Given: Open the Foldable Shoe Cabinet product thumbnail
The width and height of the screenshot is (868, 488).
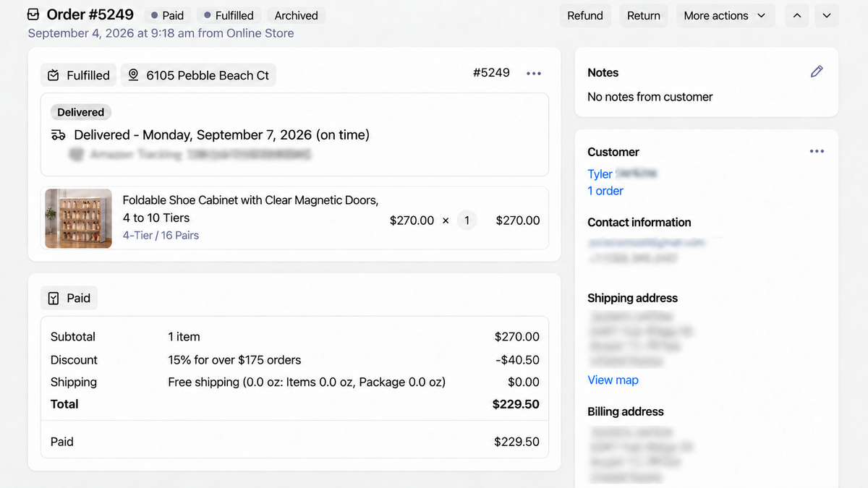Looking at the screenshot, I should pos(78,219).
